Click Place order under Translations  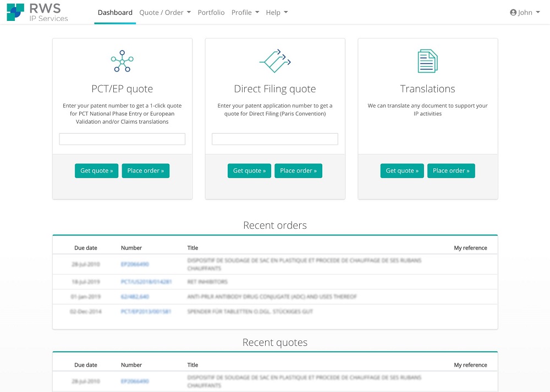(x=451, y=171)
